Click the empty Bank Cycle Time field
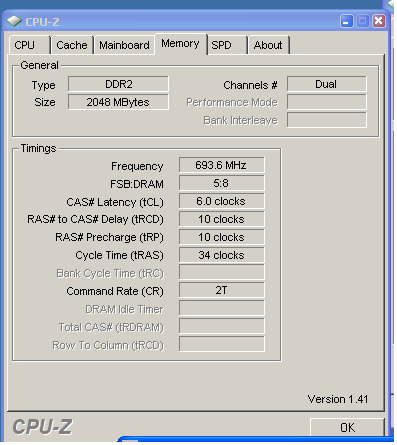Viewport: 397px width, 445px height. pyautogui.click(x=222, y=272)
